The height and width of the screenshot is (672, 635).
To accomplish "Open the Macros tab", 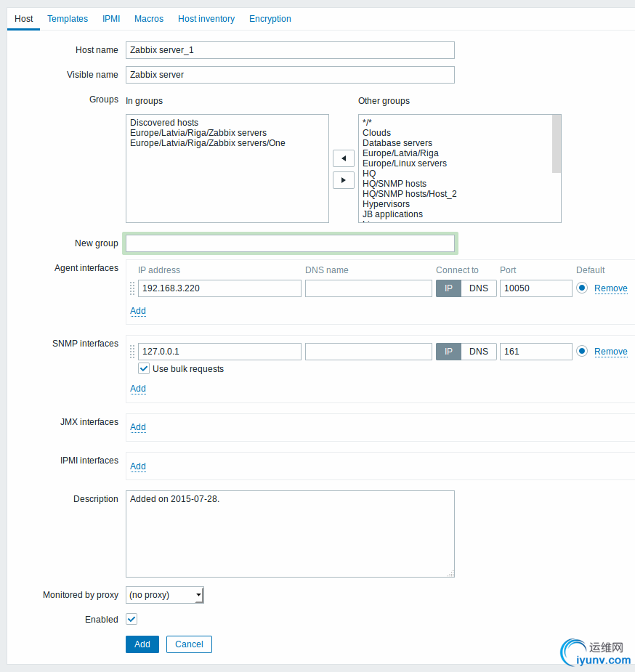I will click(x=149, y=19).
